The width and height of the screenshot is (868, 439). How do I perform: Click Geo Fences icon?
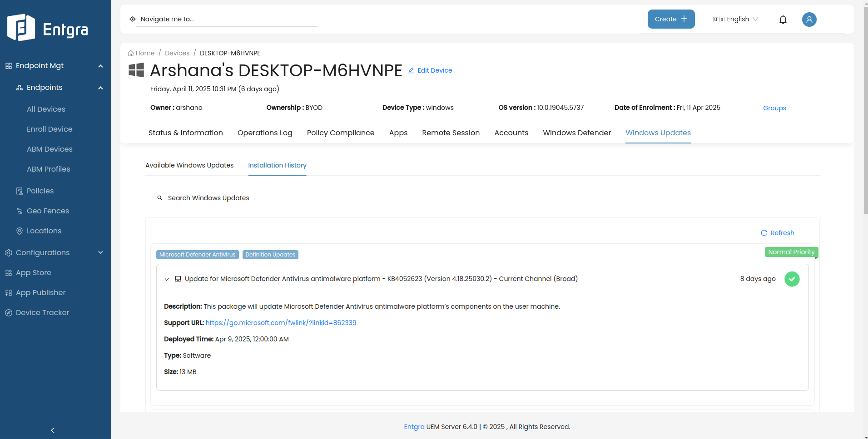pyautogui.click(x=20, y=211)
